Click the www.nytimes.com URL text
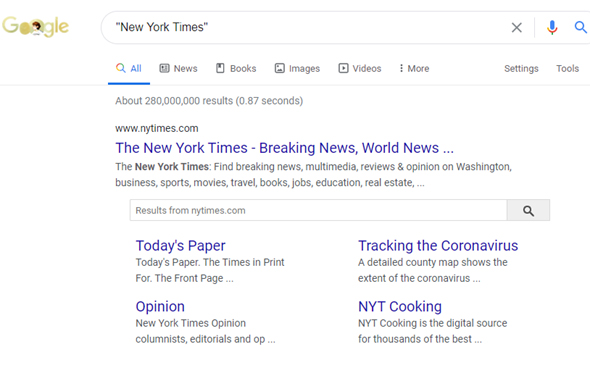 tap(157, 128)
